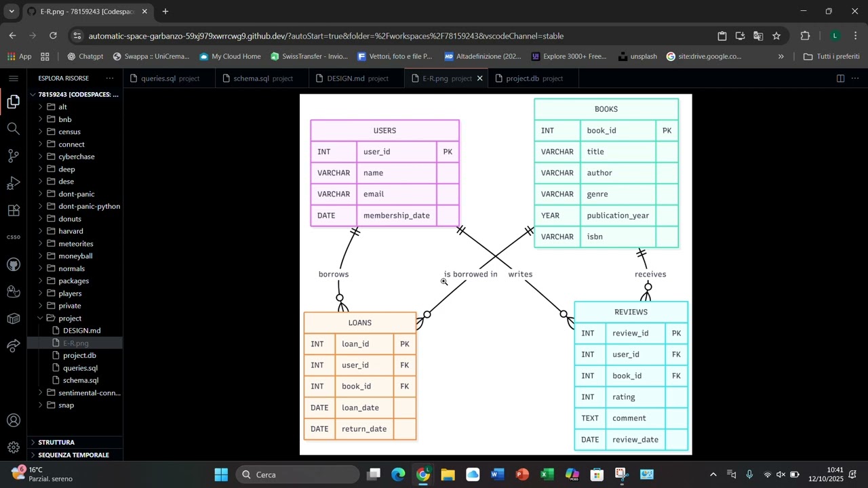View site information icon in address bar
Image resolution: width=868 pixels, height=488 pixels.
pos(77,36)
